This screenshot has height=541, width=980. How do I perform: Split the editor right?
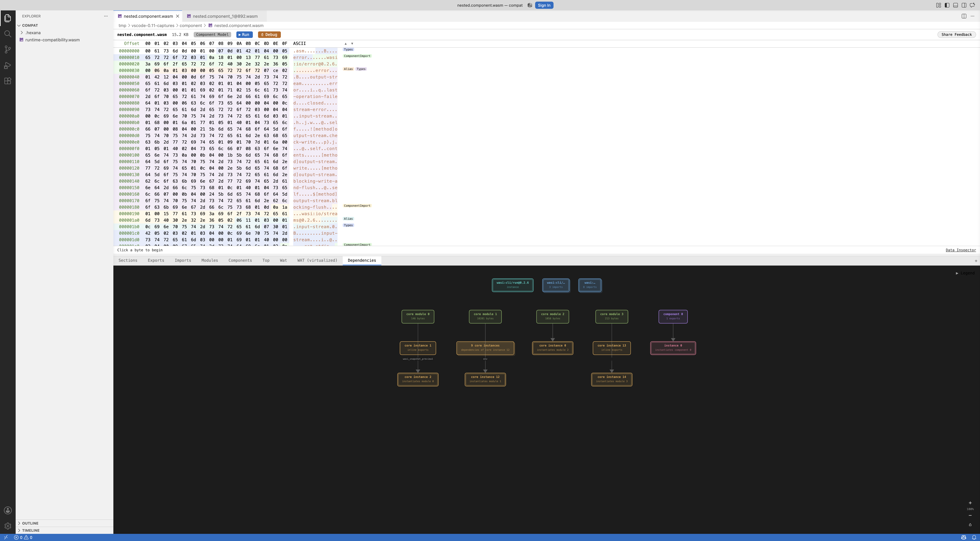(x=964, y=16)
